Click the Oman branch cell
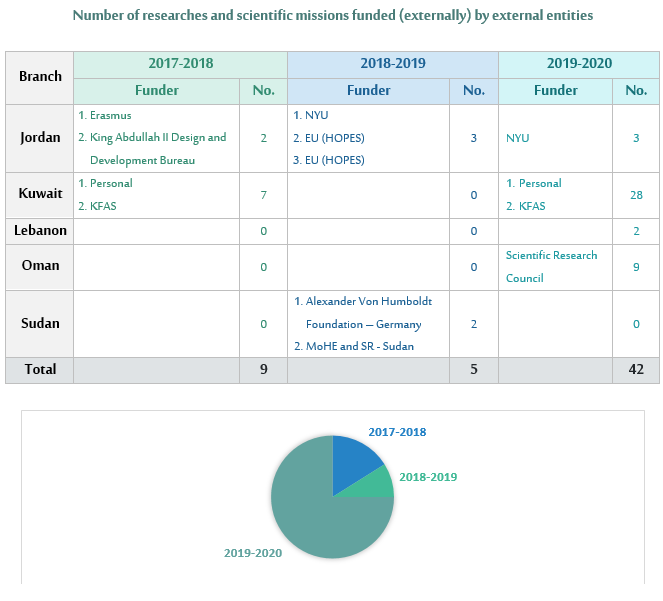This screenshot has width=663, height=601. click(40, 266)
